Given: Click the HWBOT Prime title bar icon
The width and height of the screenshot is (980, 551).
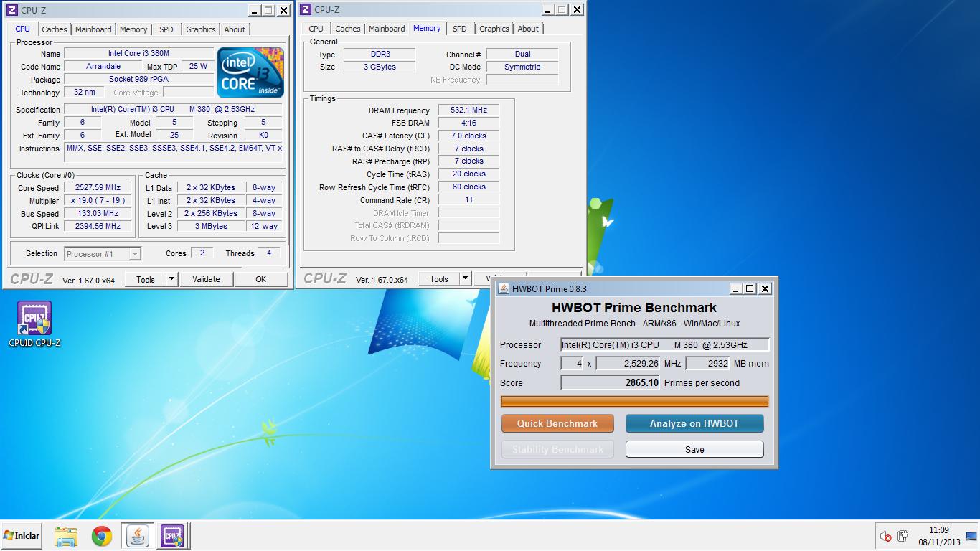Looking at the screenshot, I should (502, 288).
